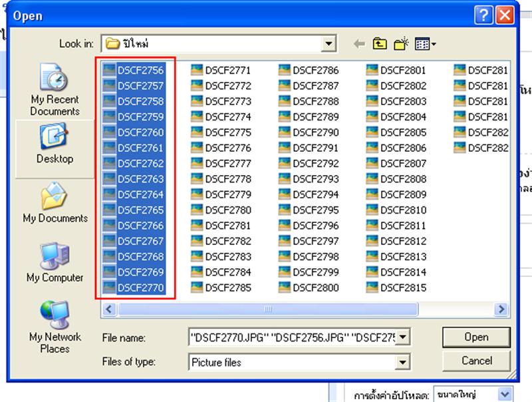Click the Cancel button
532x402 pixels.
pyautogui.click(x=476, y=361)
